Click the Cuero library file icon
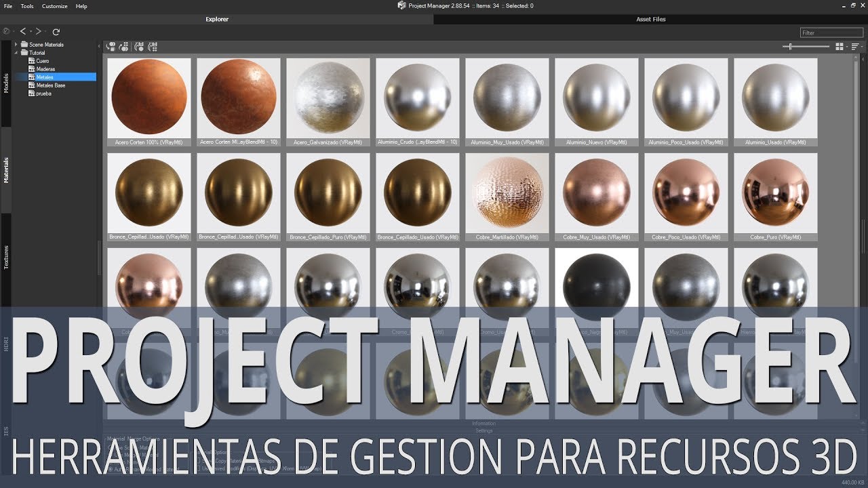Image resolution: width=868 pixels, height=488 pixels. [32, 61]
